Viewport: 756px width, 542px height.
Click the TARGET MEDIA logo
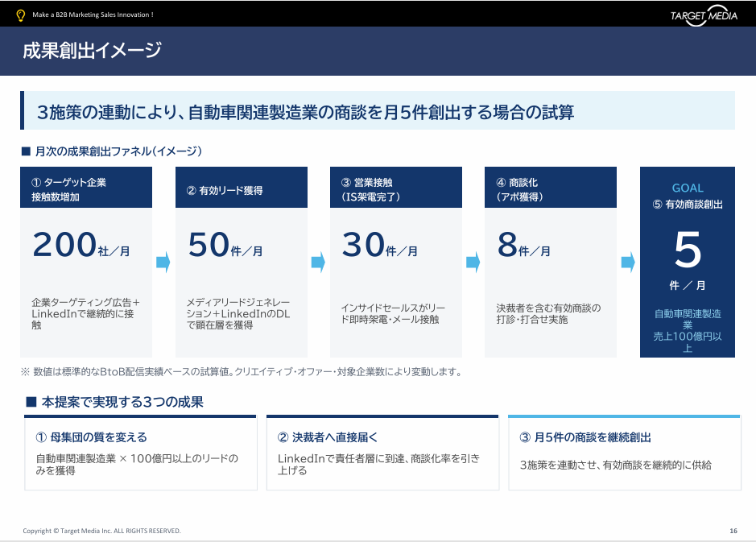(704, 15)
